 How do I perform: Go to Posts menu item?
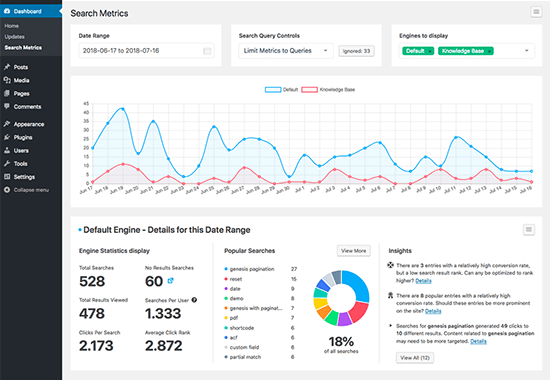(21, 67)
